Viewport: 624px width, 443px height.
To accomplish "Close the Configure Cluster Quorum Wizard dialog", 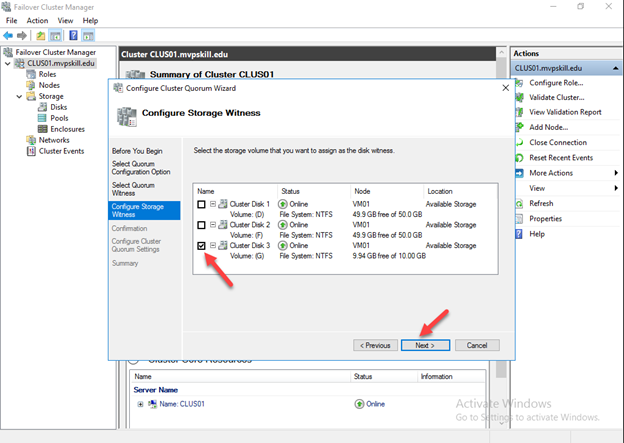I will [505, 88].
